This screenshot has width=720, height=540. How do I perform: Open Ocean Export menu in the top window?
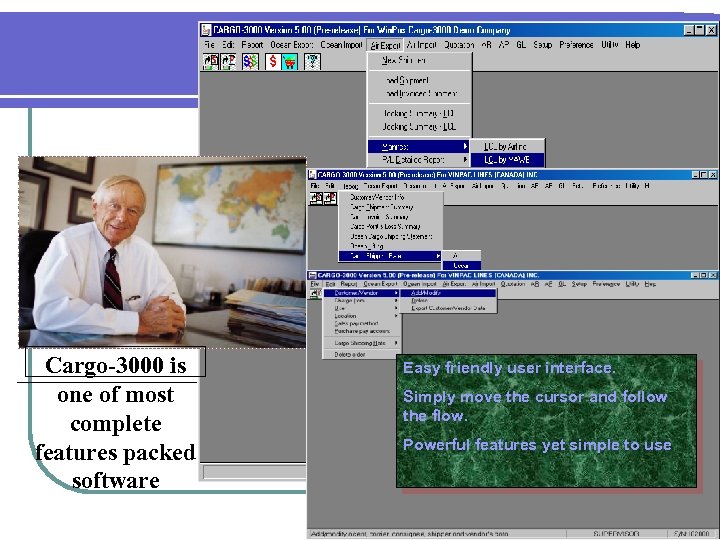click(292, 45)
